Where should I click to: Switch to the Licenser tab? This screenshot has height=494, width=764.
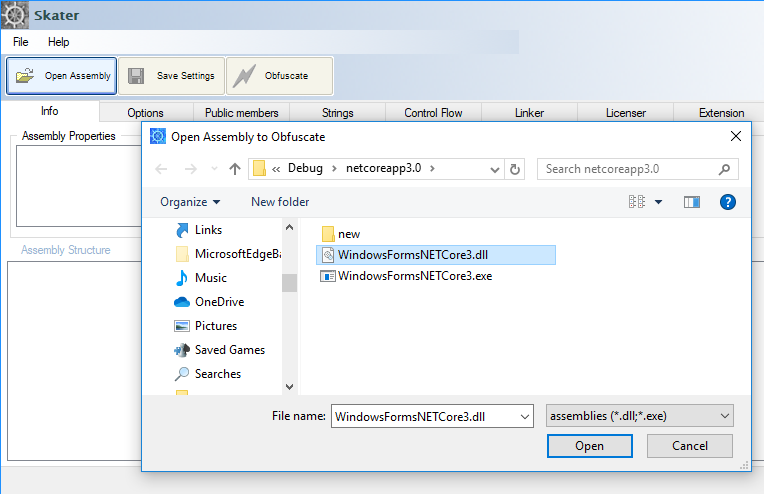(x=626, y=113)
